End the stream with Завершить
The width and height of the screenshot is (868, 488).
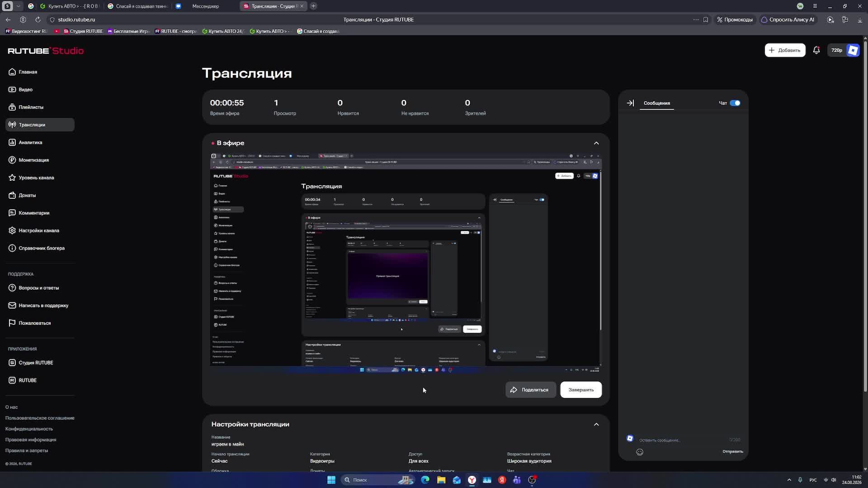tap(581, 390)
